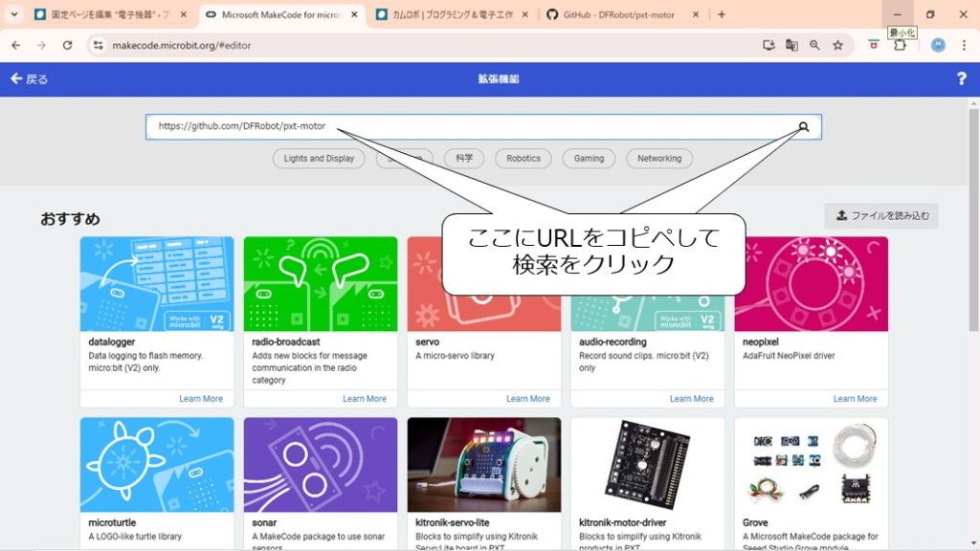Open Learn More link for datalogger
Screen dimensions: 980x551
click(200, 399)
